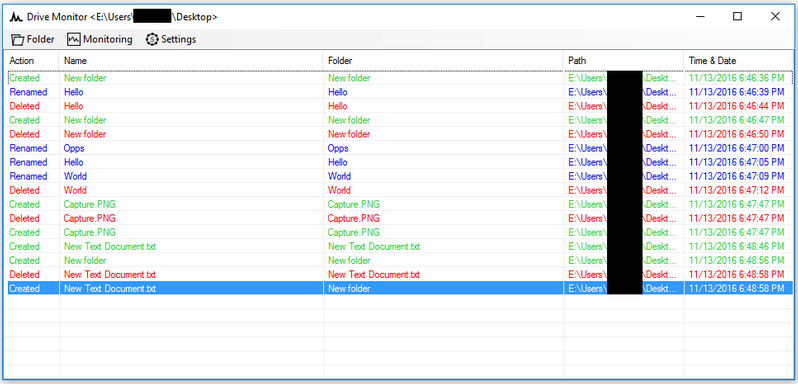798x384 pixels.
Task: Select Deleted Hello row at 6:46:44 PM
Action: click(x=400, y=106)
